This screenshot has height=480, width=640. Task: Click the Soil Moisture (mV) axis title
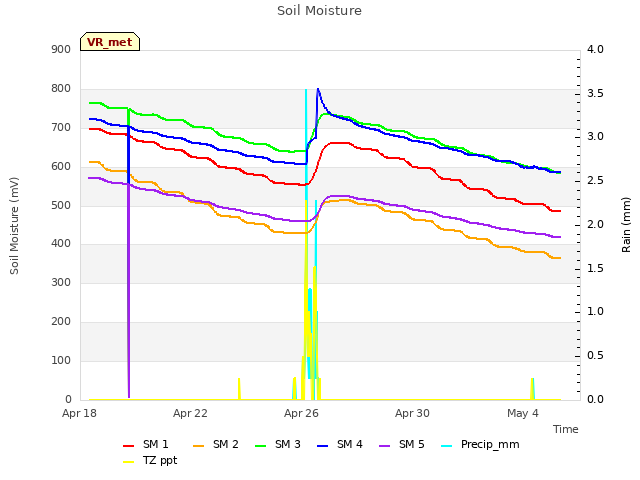click(x=14, y=226)
